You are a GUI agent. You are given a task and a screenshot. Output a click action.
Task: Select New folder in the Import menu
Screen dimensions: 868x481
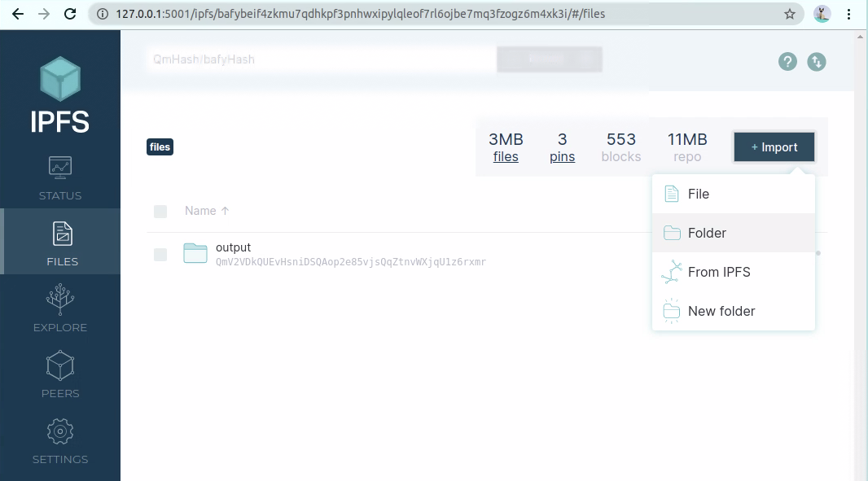pos(734,311)
